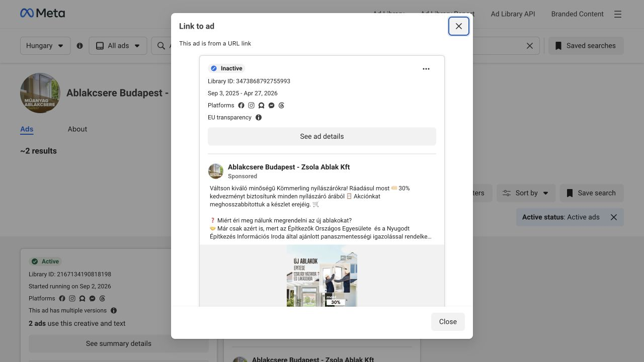Viewport: 644px width, 362px height.
Task: Click the Ablakcsere Budapest page title heading
Action: coord(117,93)
